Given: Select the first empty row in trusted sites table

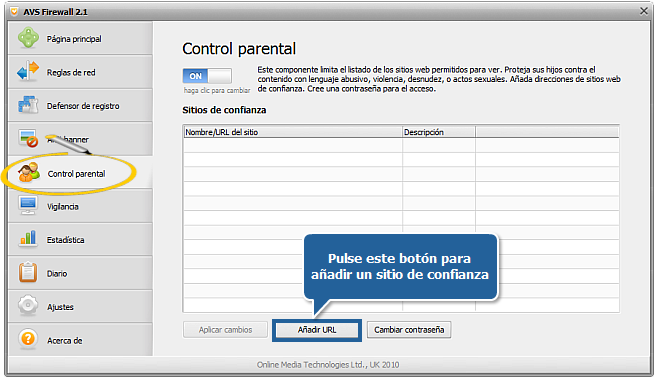Looking at the screenshot, I should (401, 145).
